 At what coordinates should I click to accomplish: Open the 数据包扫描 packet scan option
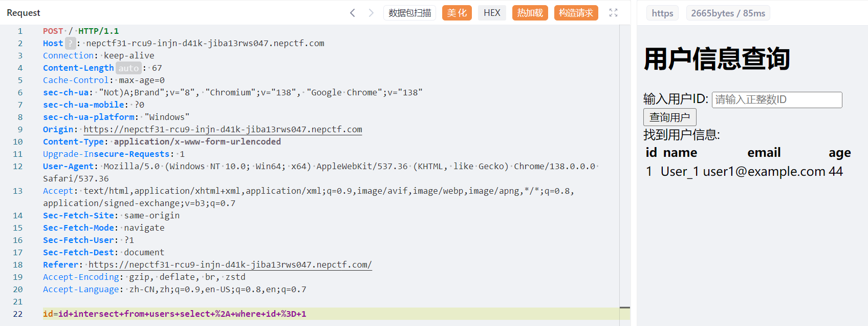point(409,13)
